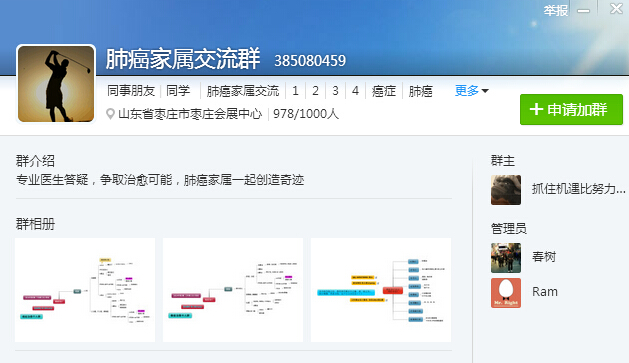The height and width of the screenshot is (363, 629).
Task: Select the tag labeled 4
Action: tap(355, 91)
